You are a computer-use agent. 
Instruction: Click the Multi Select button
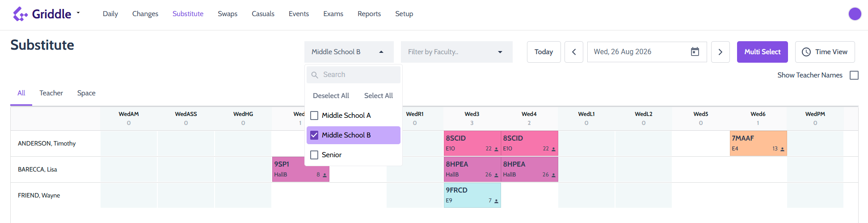coord(763,52)
